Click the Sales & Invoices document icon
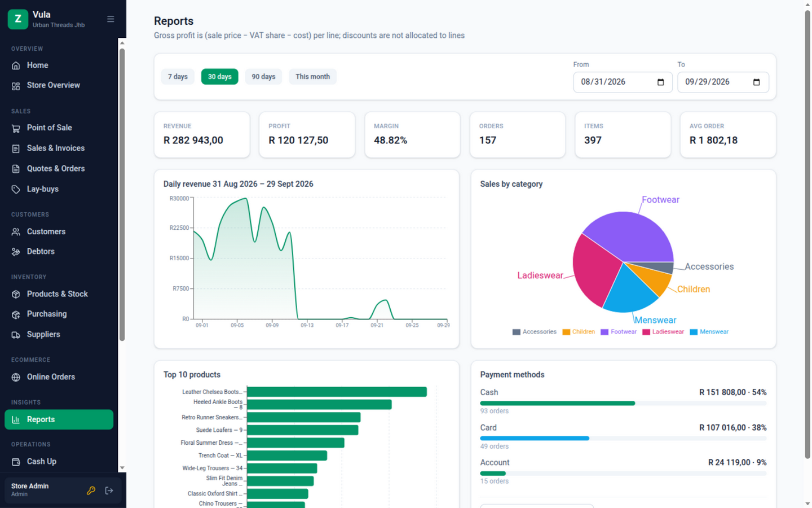This screenshot has width=812, height=508. (16, 148)
